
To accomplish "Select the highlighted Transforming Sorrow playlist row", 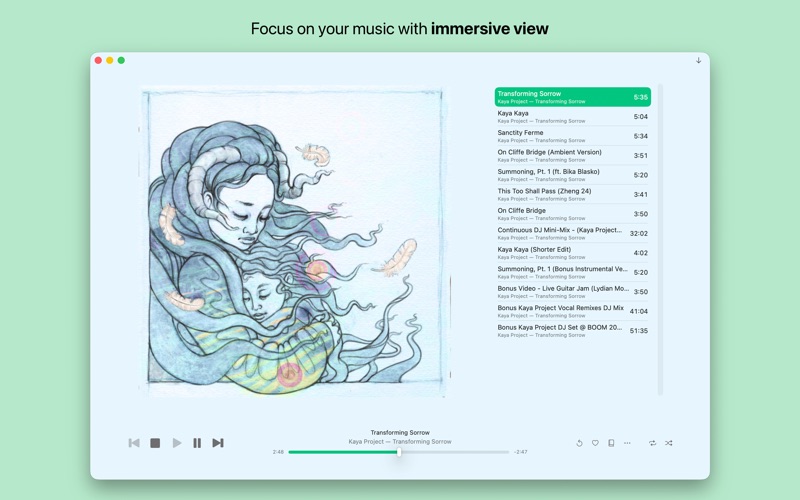I will [572, 97].
